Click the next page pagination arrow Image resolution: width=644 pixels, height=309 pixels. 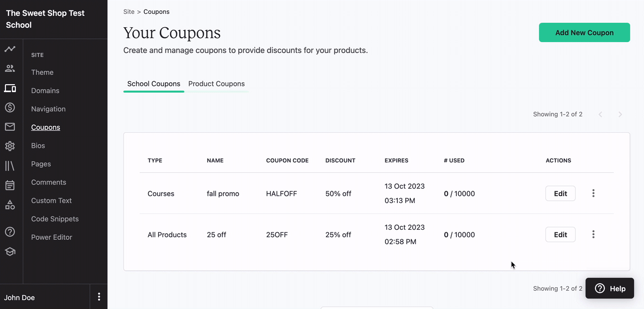coord(620,114)
